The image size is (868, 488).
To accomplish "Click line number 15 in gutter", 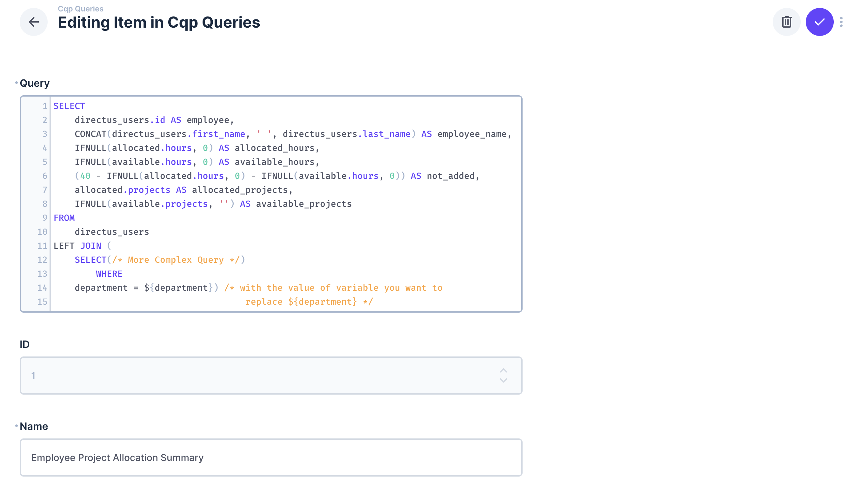I will point(42,302).
